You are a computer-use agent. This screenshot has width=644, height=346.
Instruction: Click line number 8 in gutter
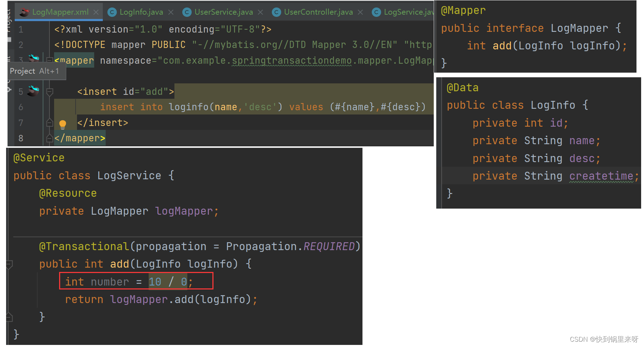pos(21,138)
